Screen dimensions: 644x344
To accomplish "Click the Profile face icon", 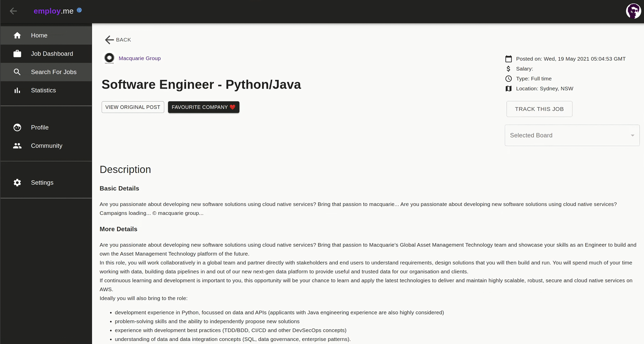I will pyautogui.click(x=17, y=127).
